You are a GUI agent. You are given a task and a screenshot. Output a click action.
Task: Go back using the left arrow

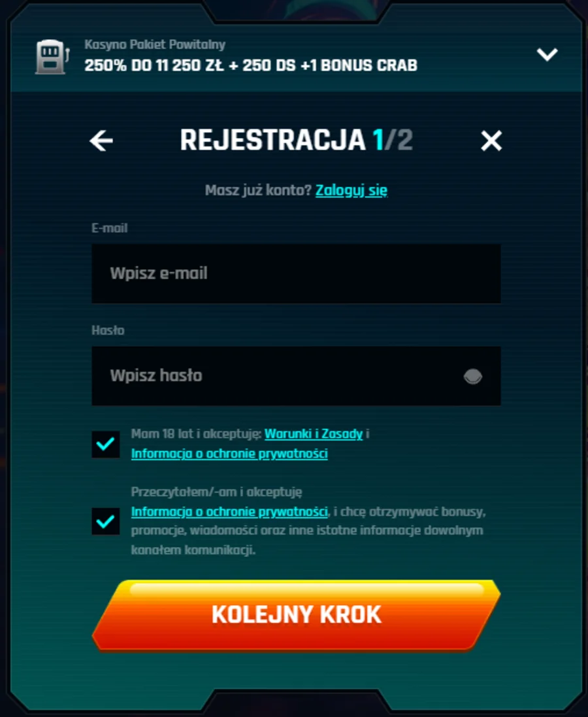tap(101, 141)
